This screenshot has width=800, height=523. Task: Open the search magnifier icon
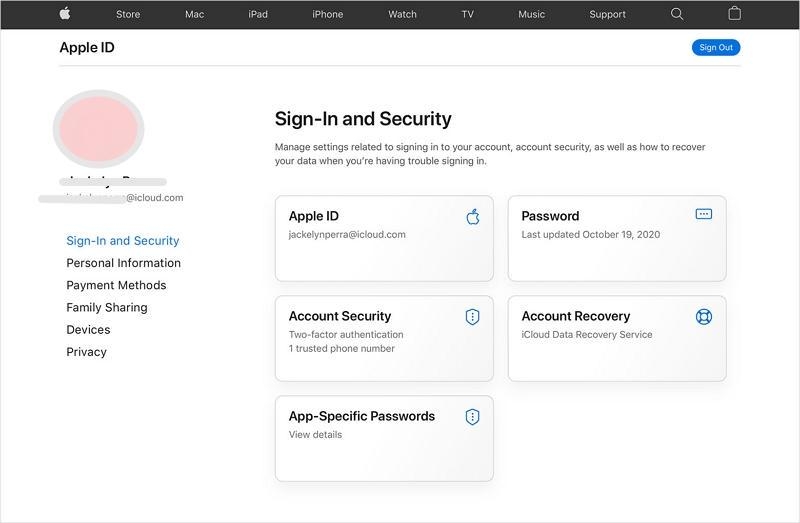(x=677, y=14)
